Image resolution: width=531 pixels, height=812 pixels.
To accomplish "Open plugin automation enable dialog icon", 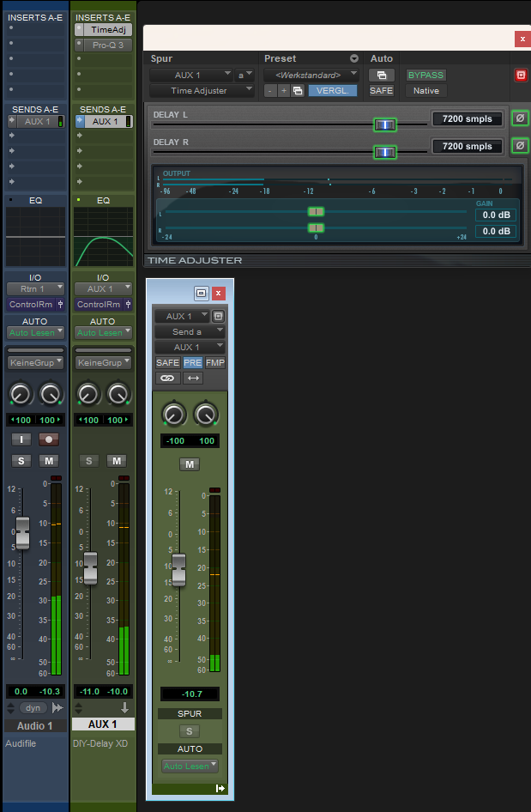I will tap(382, 75).
